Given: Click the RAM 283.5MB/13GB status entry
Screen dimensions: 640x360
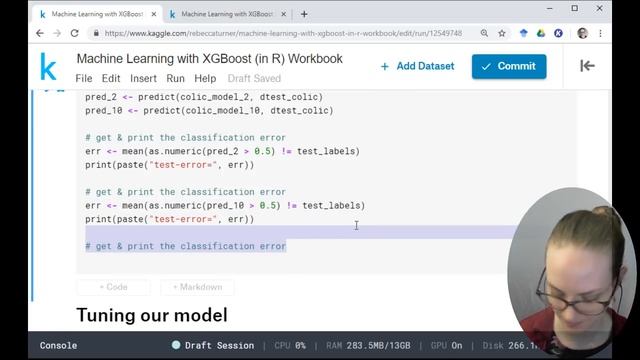Looking at the screenshot, I should [x=368, y=345].
